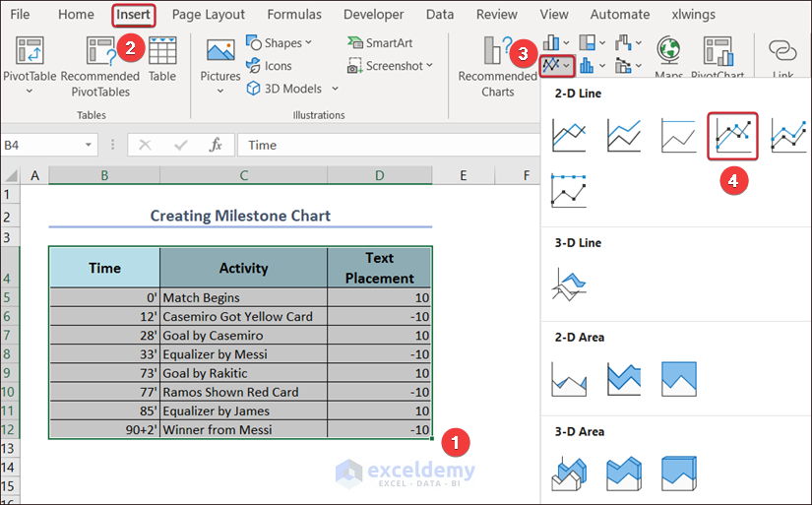Click the Insert Function fx button
This screenshot has height=505, width=812.
(216, 145)
